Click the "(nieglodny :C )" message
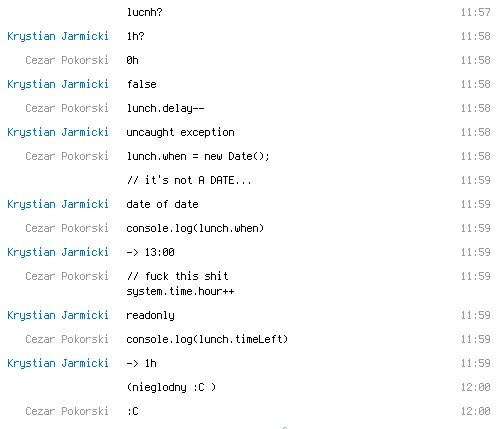The width and height of the screenshot is (499, 429). tap(171, 387)
